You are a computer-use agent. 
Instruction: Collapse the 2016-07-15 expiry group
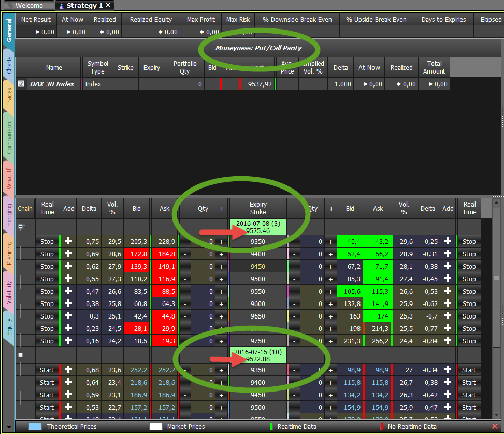tap(20, 355)
